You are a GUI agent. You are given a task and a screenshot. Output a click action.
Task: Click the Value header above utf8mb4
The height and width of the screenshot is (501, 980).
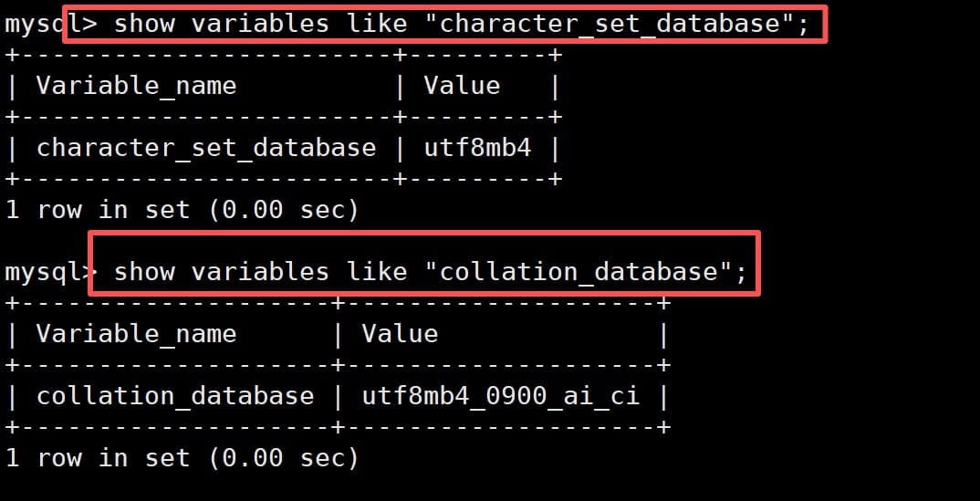pos(462,87)
